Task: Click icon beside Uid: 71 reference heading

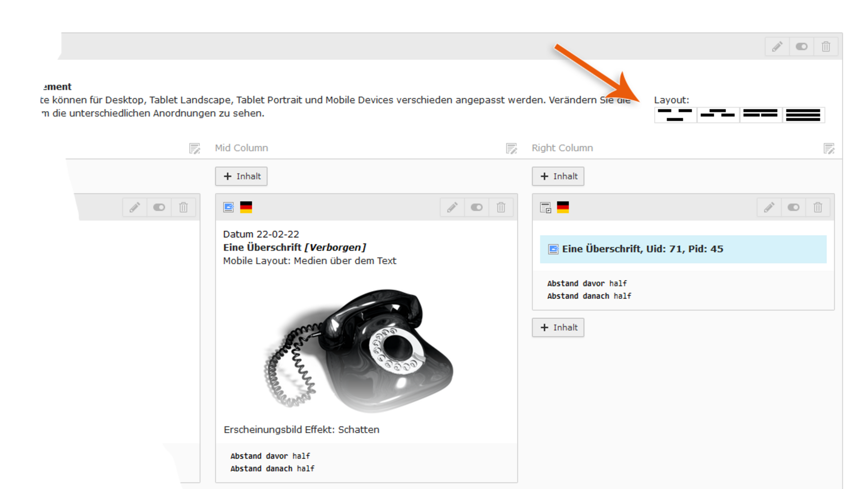Action: pos(553,249)
